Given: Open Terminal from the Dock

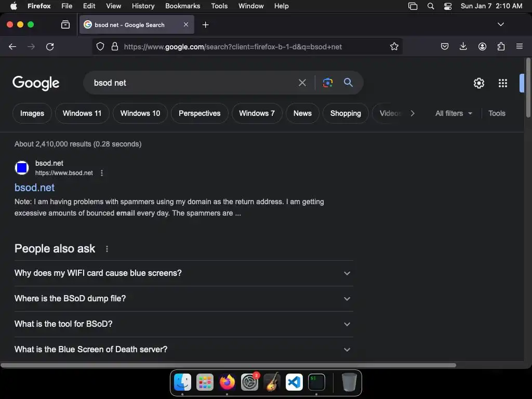Looking at the screenshot, I should (x=316, y=382).
